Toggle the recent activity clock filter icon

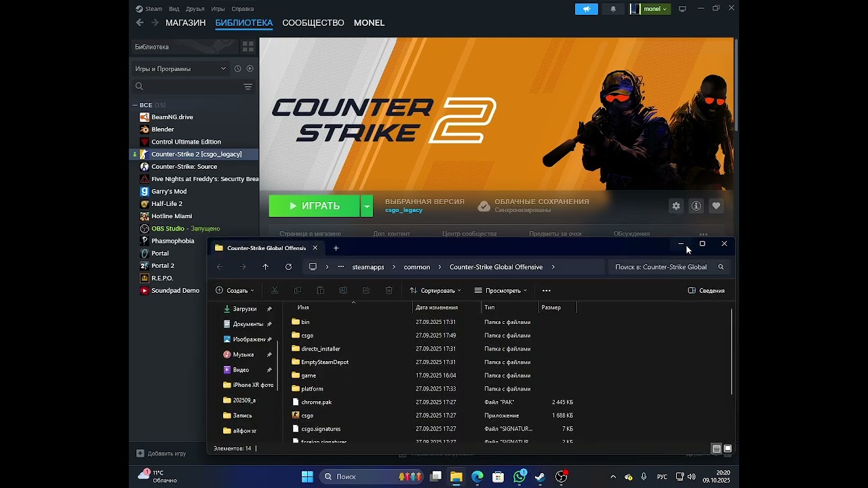[x=237, y=68]
